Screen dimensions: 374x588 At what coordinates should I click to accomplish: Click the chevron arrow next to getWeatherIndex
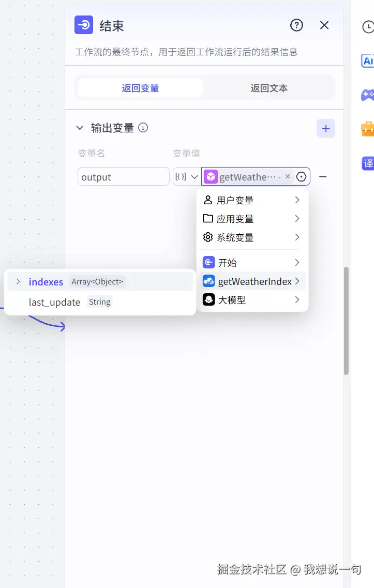[297, 281]
